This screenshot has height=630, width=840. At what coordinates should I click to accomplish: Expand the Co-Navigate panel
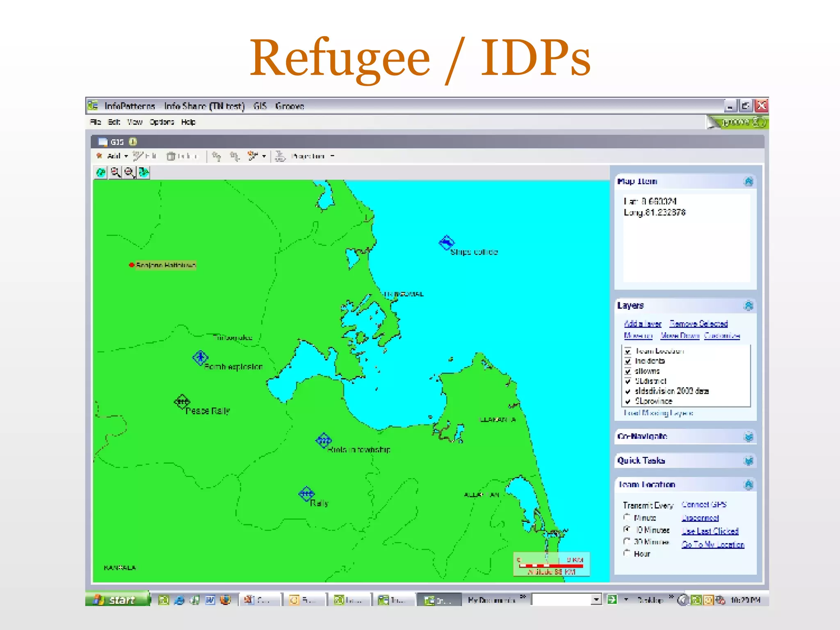click(749, 437)
